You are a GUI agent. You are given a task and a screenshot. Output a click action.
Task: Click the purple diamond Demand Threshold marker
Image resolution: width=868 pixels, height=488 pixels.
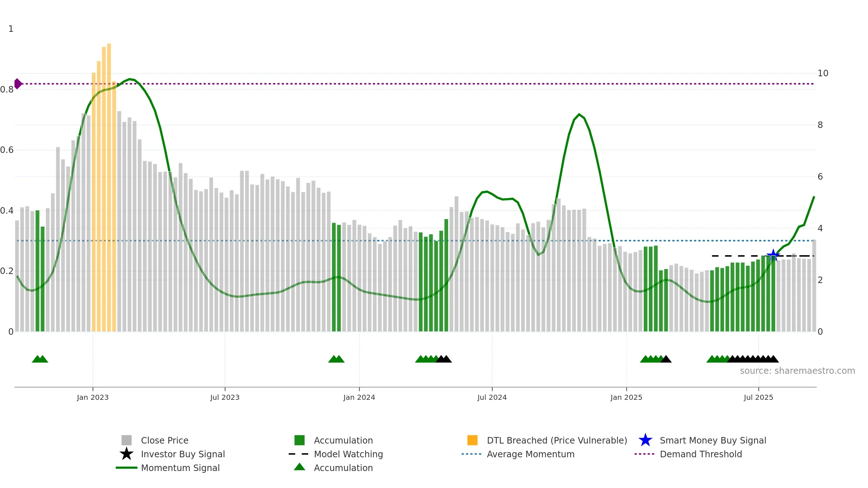18,84
